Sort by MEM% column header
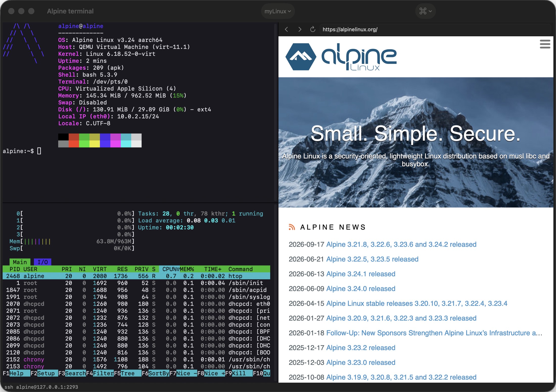556x392 pixels. coord(187,269)
